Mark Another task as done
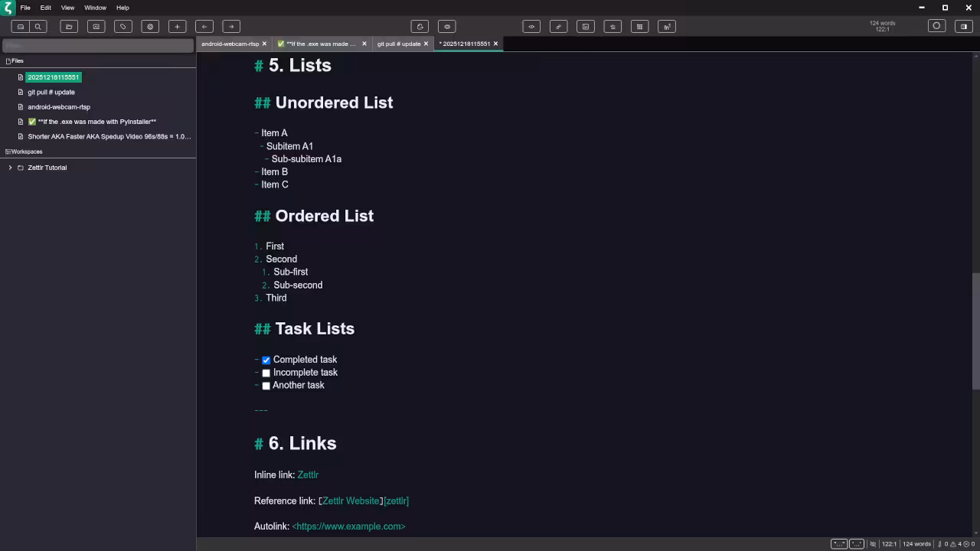 (x=266, y=386)
